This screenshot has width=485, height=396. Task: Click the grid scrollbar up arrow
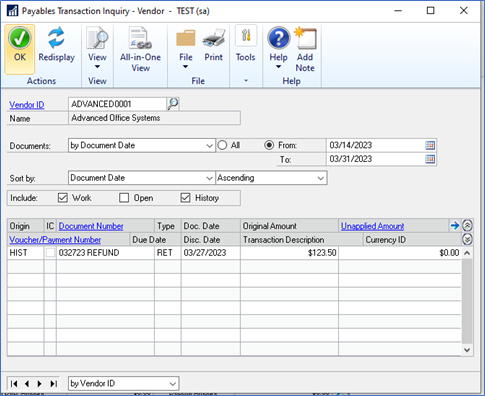tap(467, 253)
